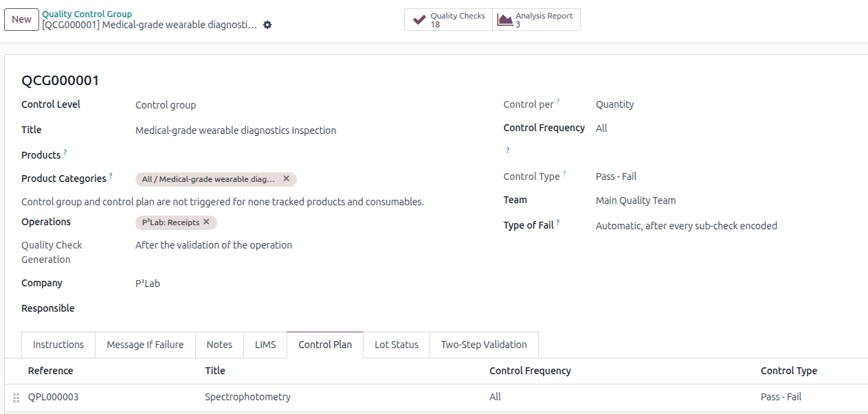Open the Team dropdown showing Main Quality Team
868x414 pixels.
[687, 201]
